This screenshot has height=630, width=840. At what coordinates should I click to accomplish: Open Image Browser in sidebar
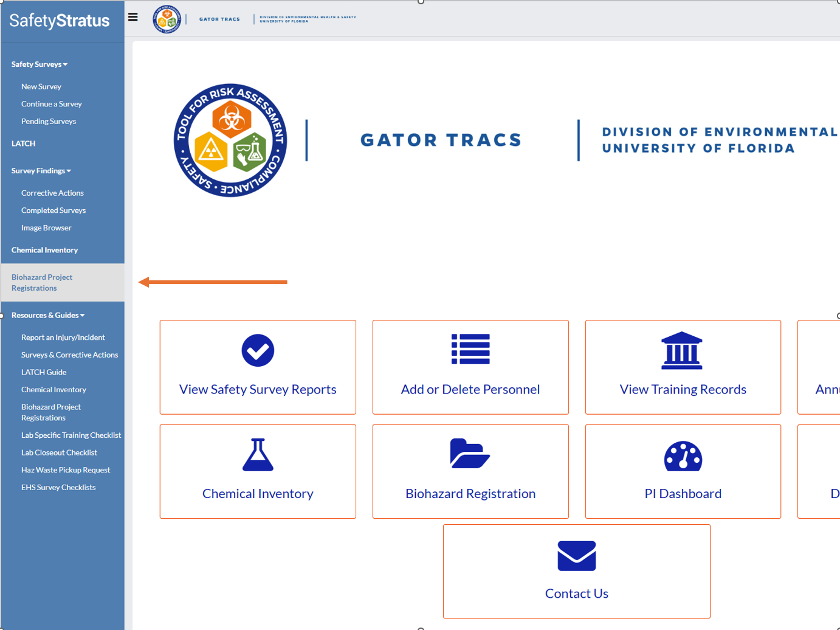click(x=46, y=228)
